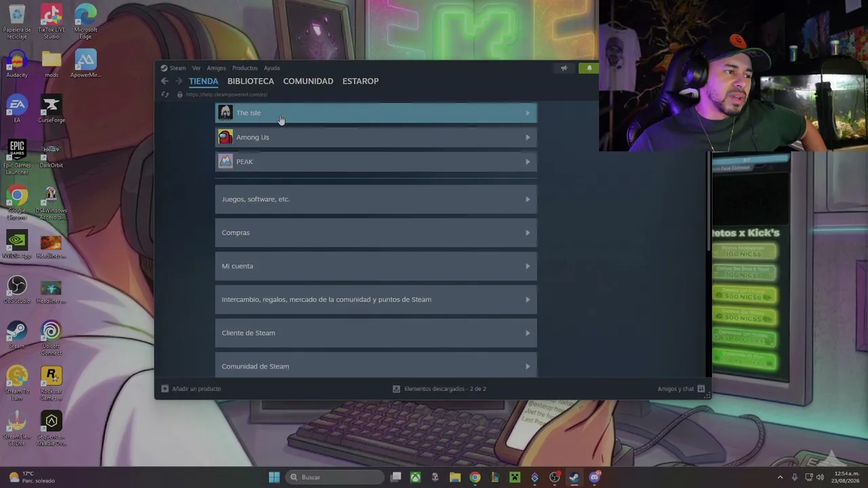Open the Amigos y chat link
The image size is (868, 488).
(675, 389)
